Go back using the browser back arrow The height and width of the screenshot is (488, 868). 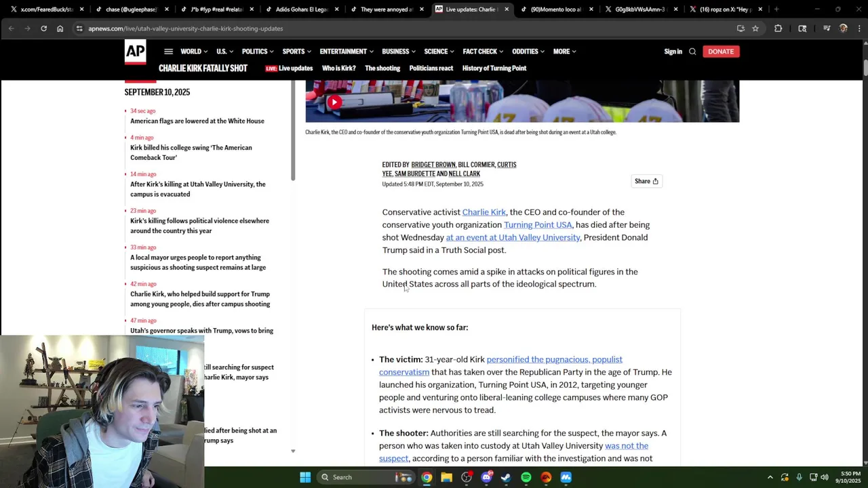(12, 28)
